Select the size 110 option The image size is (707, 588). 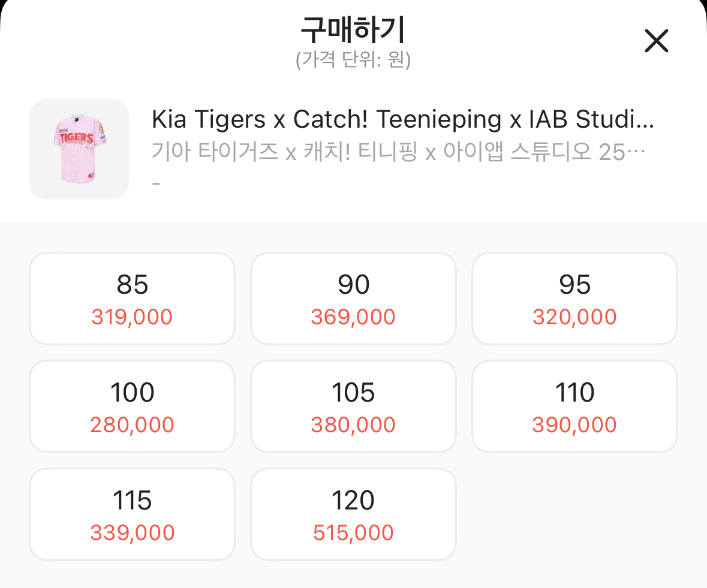(574, 406)
